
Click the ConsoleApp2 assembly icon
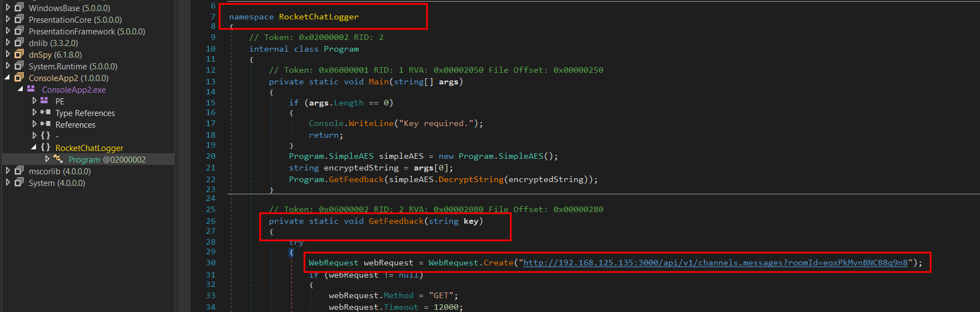point(19,78)
